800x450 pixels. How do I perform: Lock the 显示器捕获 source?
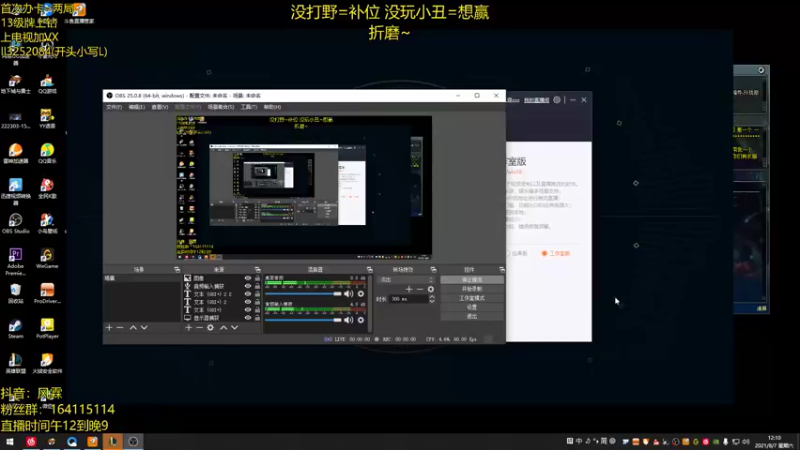click(257, 317)
